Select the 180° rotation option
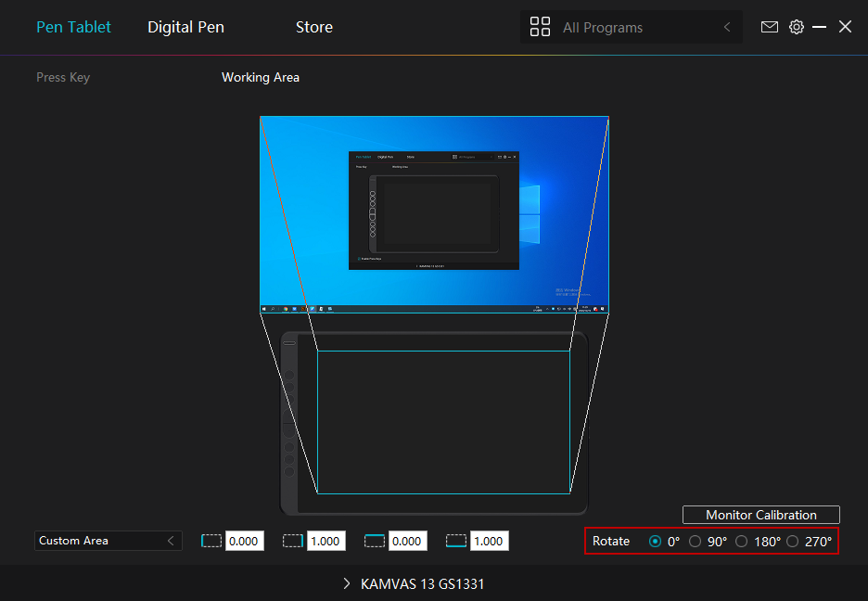868x601 pixels. pos(742,542)
